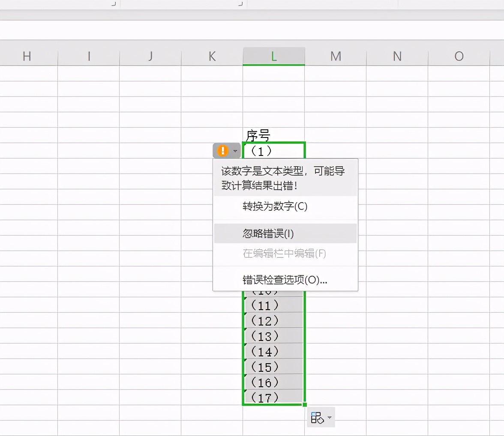
Task: Select the cell showing (13)
Action: point(273,335)
